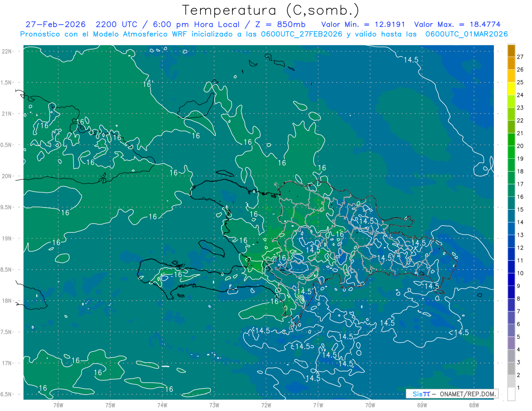The width and height of the screenshot is (532, 411).
Task: Select the 'Modelo Atmosferico WRF' text in the subtitle
Action: (x=140, y=34)
